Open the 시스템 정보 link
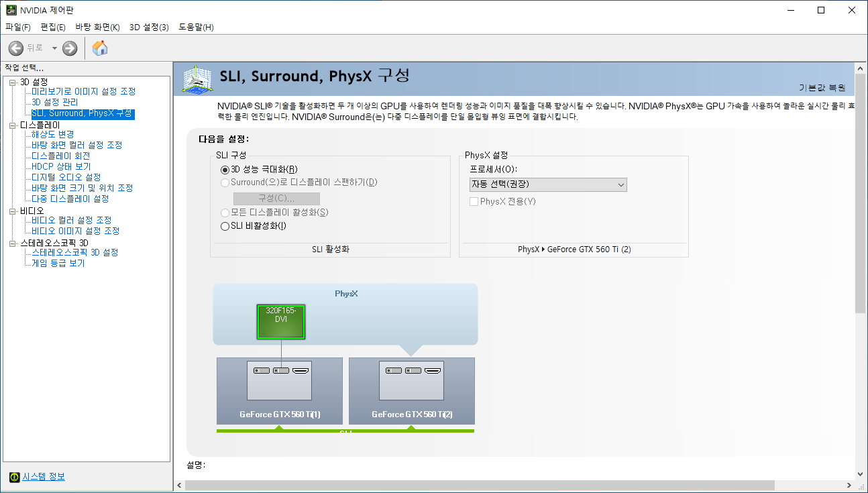This screenshot has width=868, height=493. 44,477
